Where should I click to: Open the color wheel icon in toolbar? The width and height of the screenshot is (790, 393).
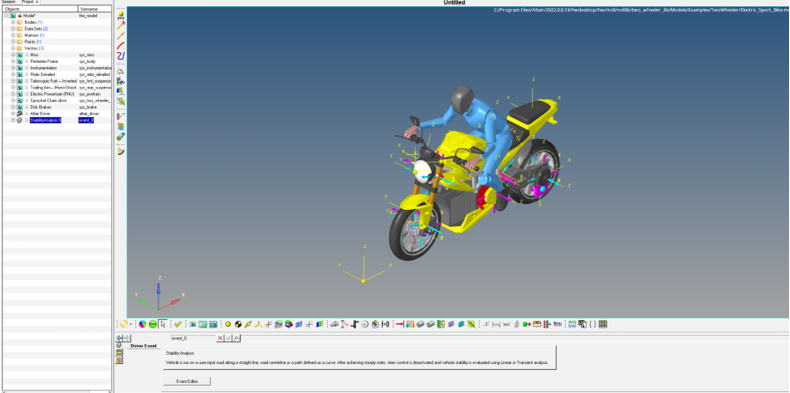point(143,324)
